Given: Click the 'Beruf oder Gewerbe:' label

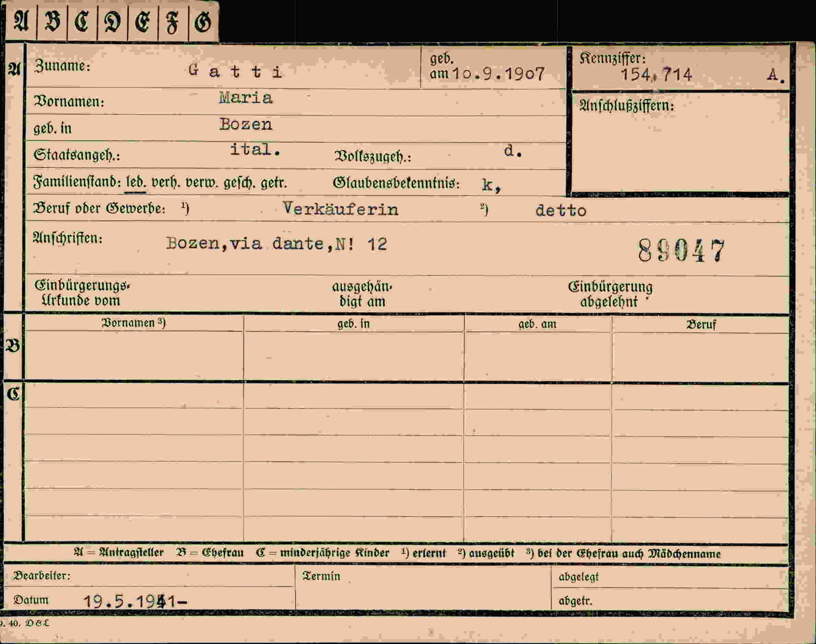Looking at the screenshot, I should pos(99,208).
